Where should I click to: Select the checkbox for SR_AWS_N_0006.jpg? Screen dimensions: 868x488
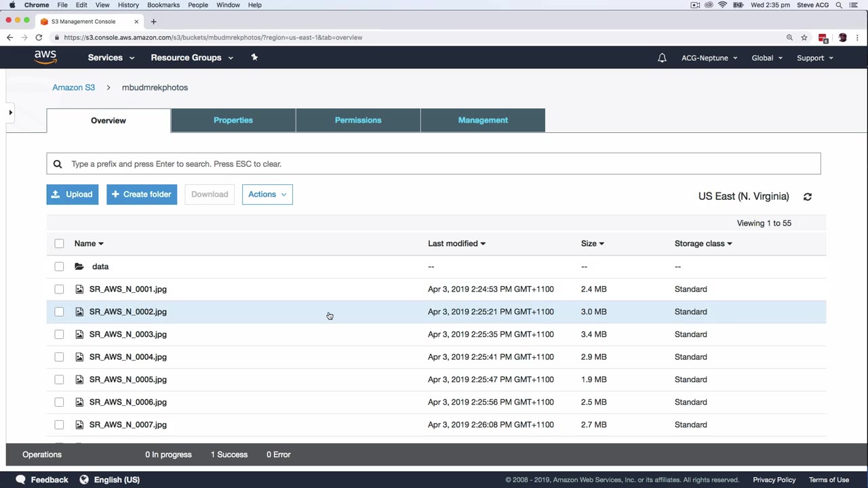click(59, 402)
